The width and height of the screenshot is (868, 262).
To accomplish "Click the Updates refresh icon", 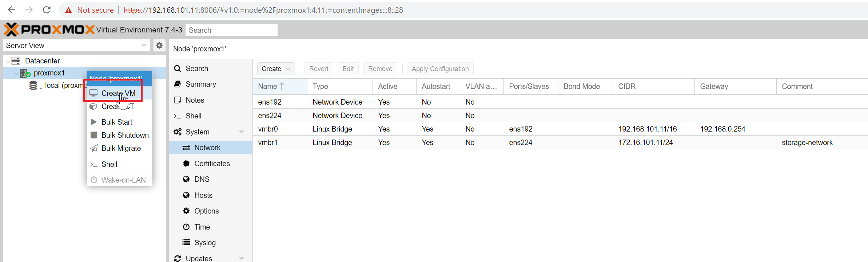I will pyautogui.click(x=178, y=258).
